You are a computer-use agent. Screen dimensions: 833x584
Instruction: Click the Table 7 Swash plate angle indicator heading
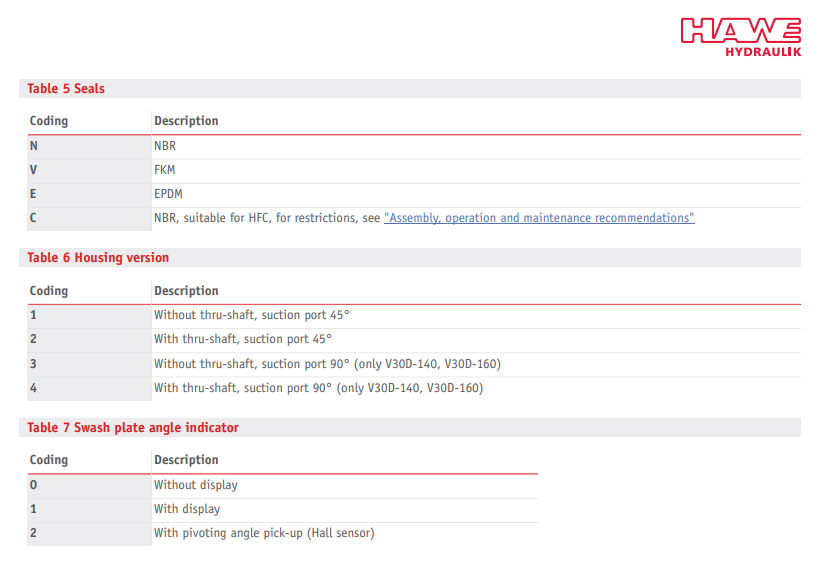pyautogui.click(x=133, y=428)
